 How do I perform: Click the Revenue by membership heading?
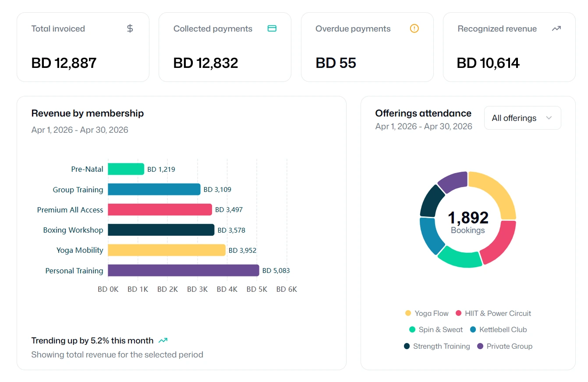click(x=88, y=113)
